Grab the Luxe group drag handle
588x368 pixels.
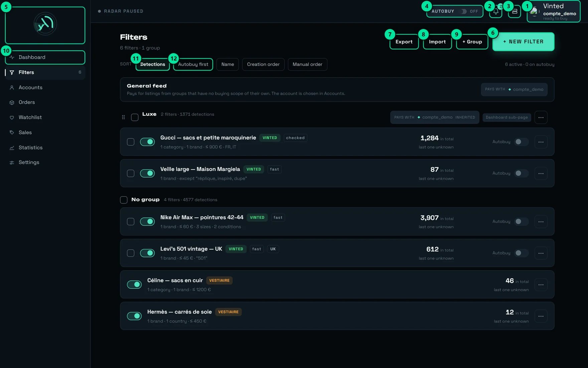click(x=123, y=117)
